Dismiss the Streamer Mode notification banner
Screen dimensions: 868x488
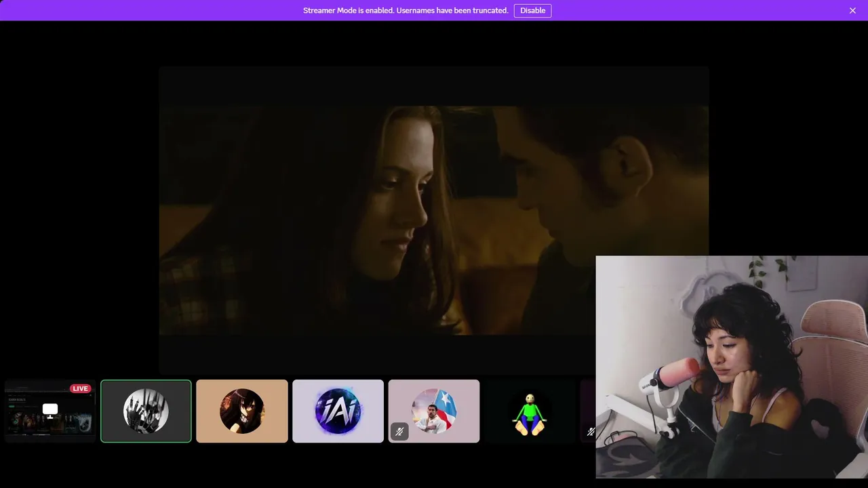(852, 10)
